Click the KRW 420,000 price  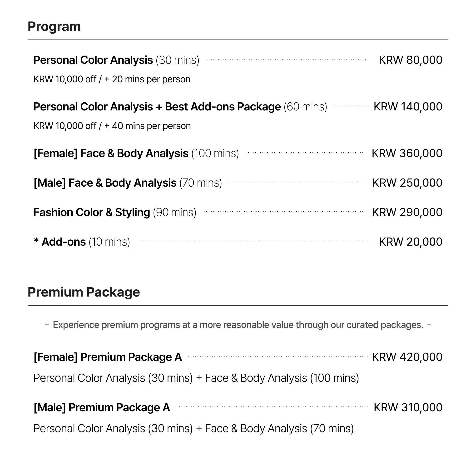point(407,357)
